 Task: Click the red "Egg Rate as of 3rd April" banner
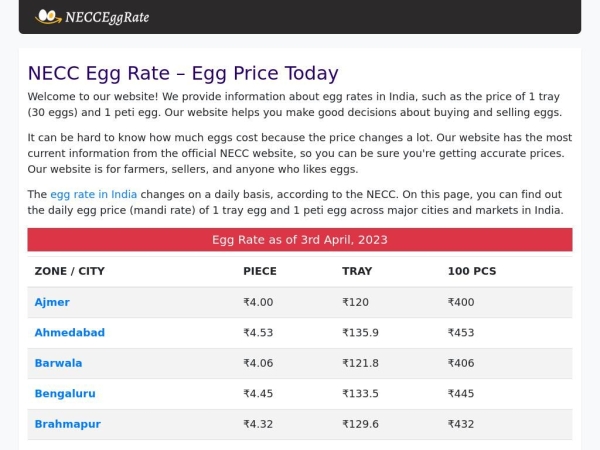pos(299,240)
